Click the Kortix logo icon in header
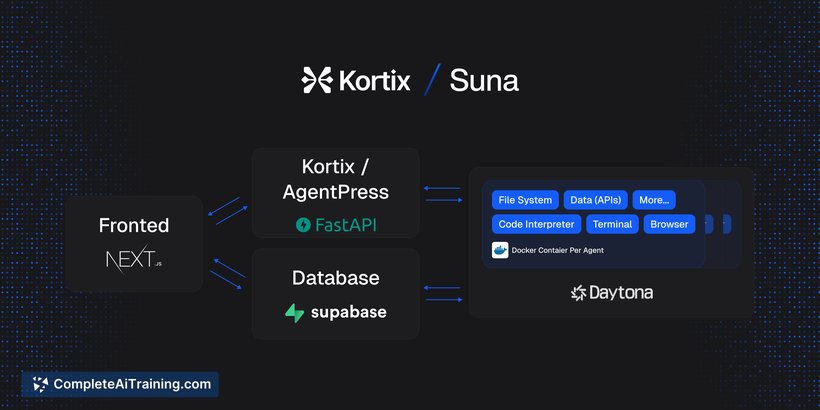The width and height of the screenshot is (820, 410). pos(317,81)
